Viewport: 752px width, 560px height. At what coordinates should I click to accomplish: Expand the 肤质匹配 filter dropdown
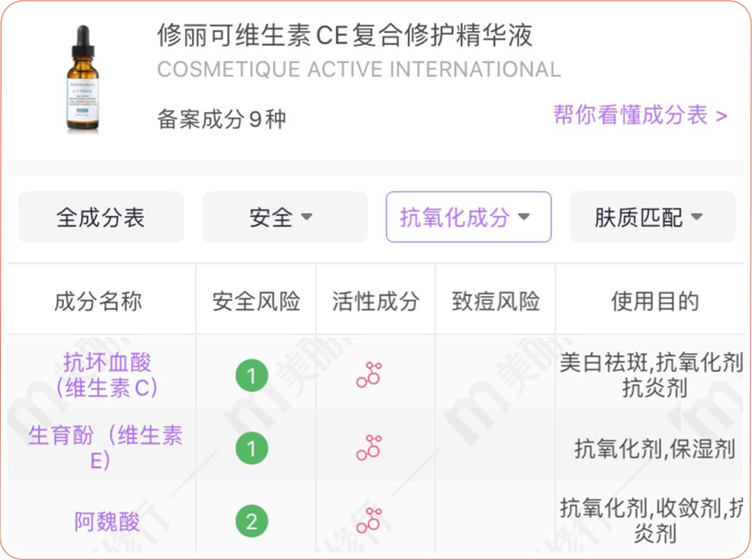pos(652,217)
